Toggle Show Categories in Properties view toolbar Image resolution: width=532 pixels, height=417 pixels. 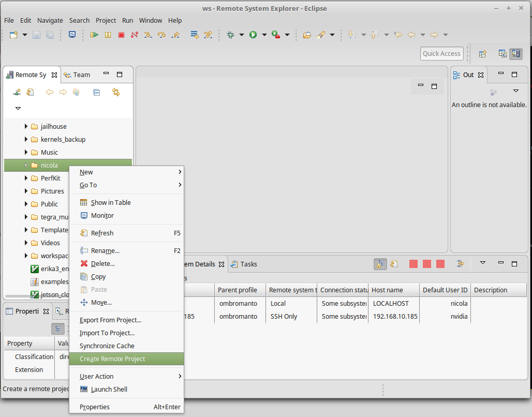pyautogui.click(x=58, y=329)
